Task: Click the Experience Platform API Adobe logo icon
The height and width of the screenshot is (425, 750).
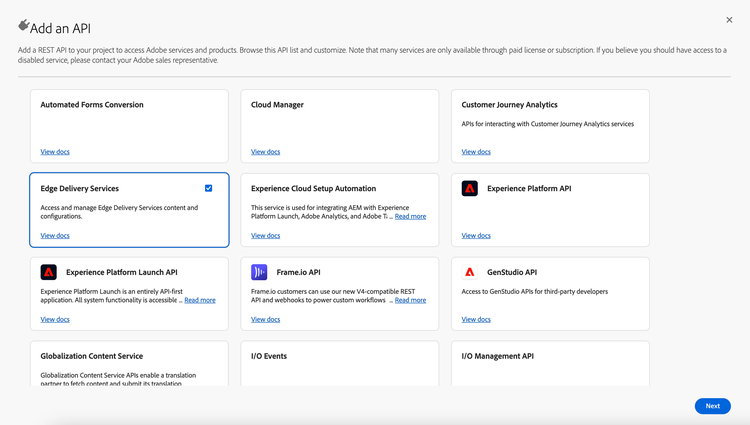Action: click(470, 188)
